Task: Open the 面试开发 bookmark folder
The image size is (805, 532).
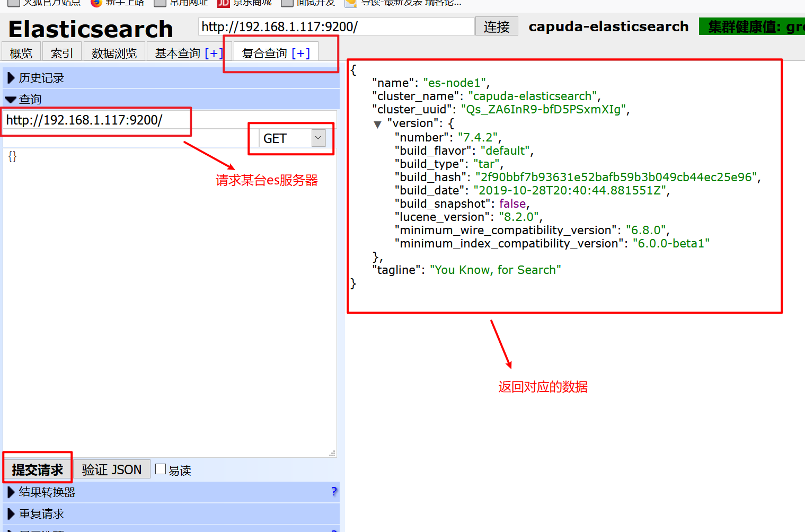Action: click(x=308, y=3)
